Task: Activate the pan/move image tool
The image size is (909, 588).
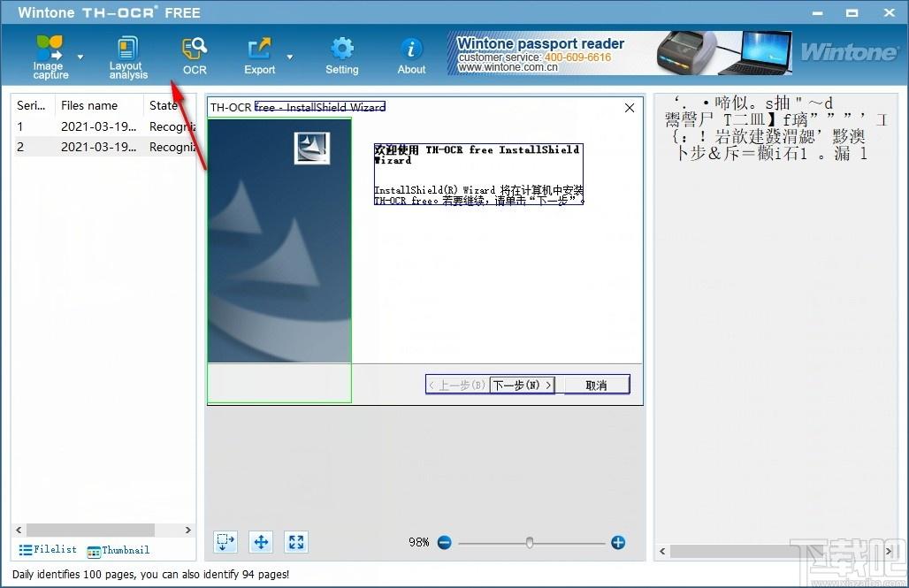Action: 261,542
